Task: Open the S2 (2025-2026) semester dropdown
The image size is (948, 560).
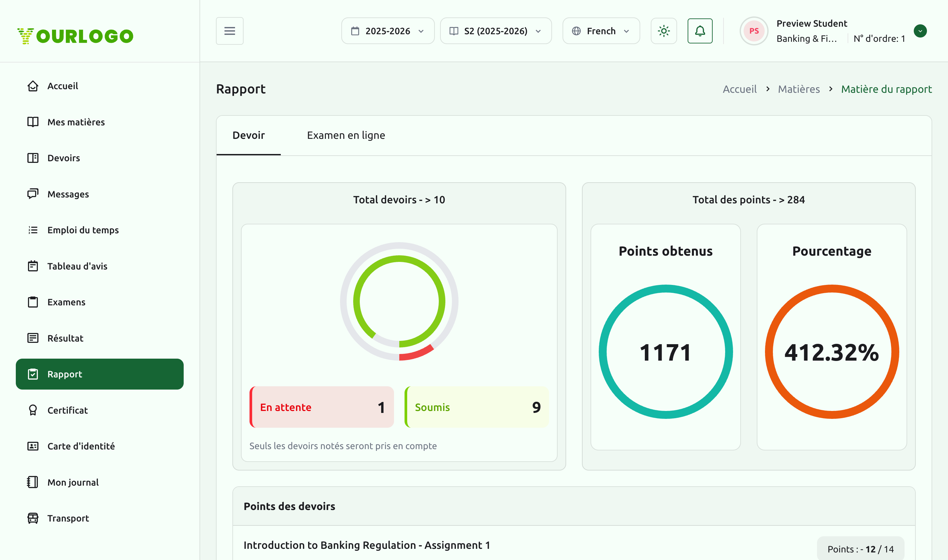Action: 496,31
